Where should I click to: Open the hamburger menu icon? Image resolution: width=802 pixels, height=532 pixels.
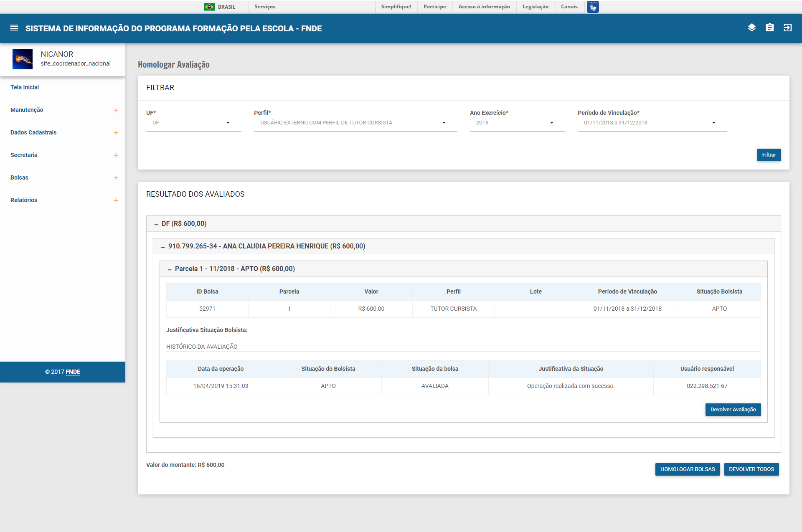(x=14, y=28)
